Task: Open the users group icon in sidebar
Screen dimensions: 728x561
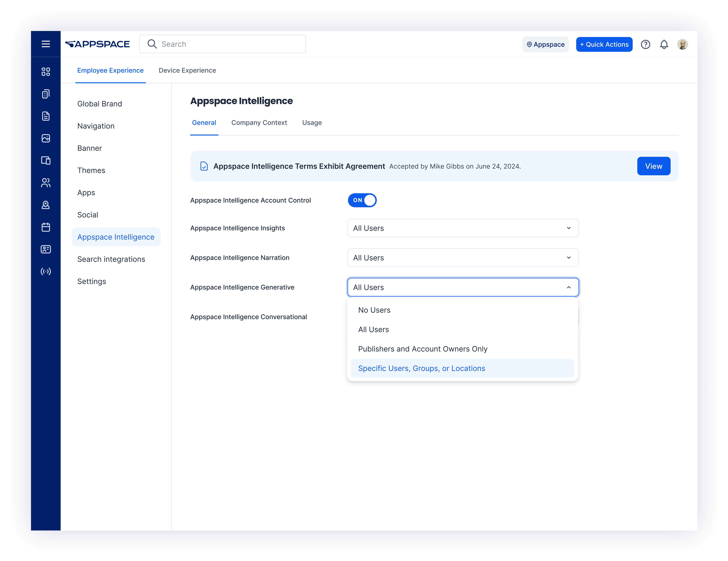Action: (46, 183)
